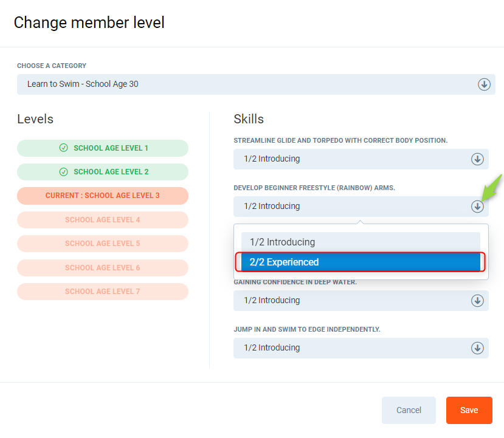Click arrow icon on Freestyle Rainbow Arms skill
The image size is (504, 438).
click(x=477, y=207)
